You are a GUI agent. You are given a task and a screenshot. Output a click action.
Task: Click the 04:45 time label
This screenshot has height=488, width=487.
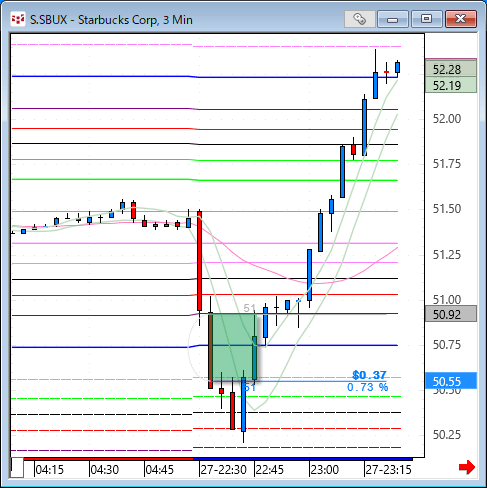pos(160,470)
